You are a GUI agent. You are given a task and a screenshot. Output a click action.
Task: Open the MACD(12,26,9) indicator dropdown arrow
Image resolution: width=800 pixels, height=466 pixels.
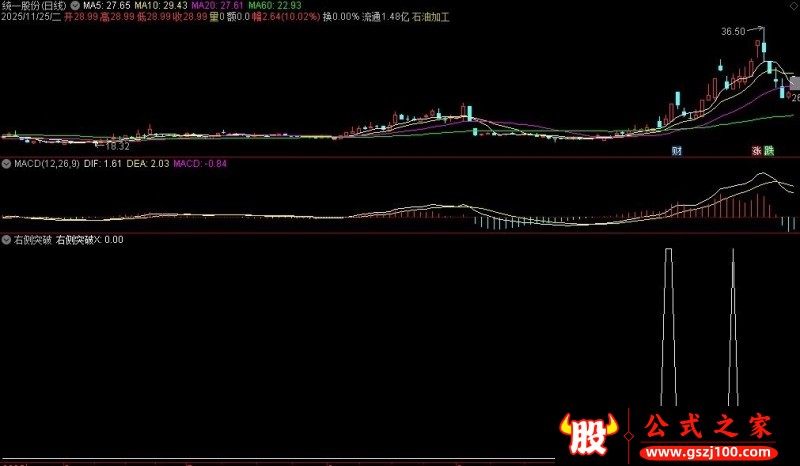pos(6,164)
